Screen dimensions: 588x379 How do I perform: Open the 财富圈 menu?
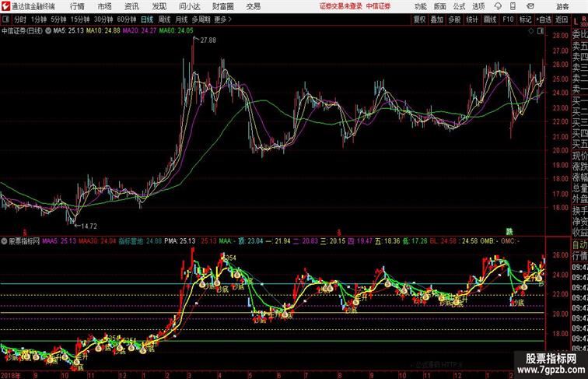coord(223,6)
